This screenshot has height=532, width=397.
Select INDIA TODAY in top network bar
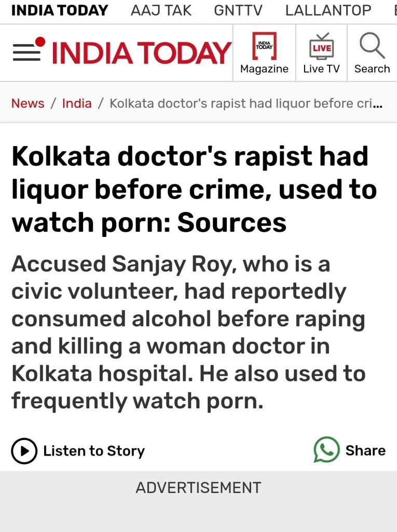pos(60,10)
